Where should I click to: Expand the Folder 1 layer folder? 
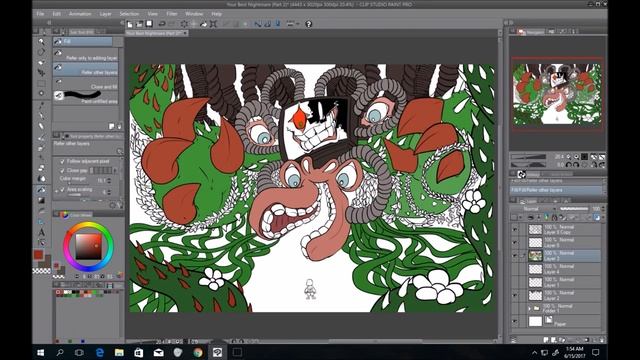[x=529, y=308]
